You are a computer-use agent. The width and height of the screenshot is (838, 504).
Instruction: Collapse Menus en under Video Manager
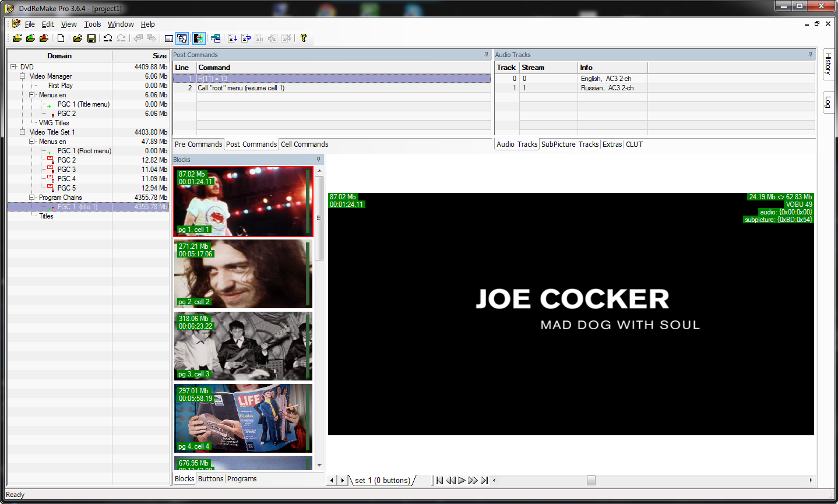pos(32,95)
